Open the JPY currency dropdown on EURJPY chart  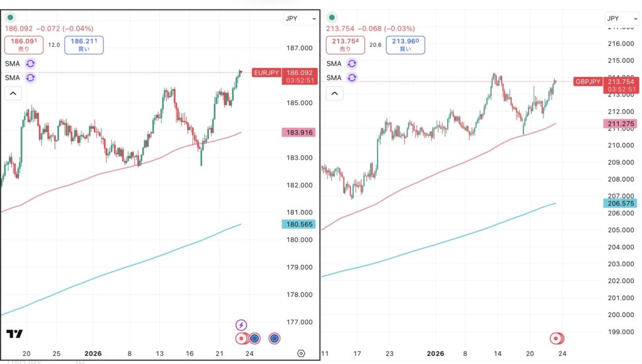300,19
